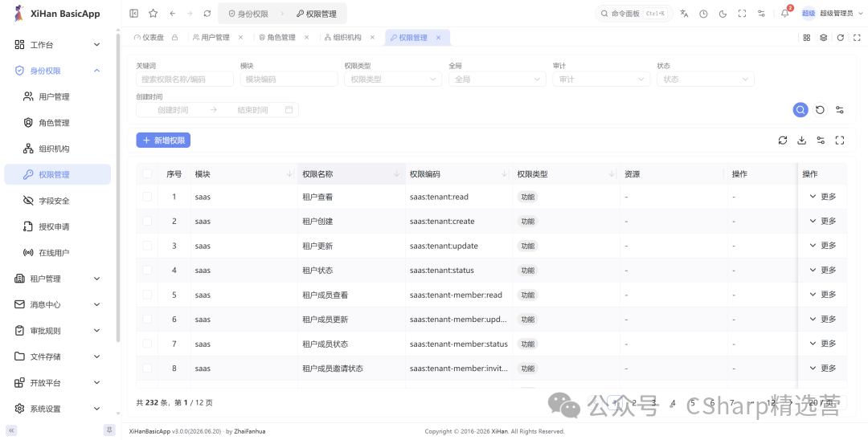Open the 全局 filter dropdown
The width and height of the screenshot is (868, 440).
click(497, 79)
